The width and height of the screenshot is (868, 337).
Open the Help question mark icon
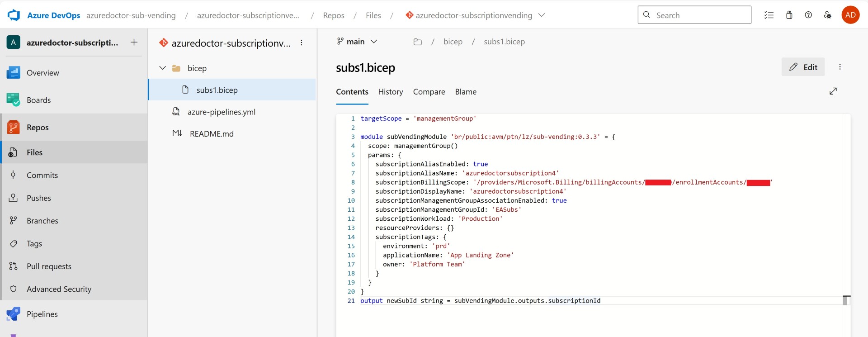pos(808,15)
